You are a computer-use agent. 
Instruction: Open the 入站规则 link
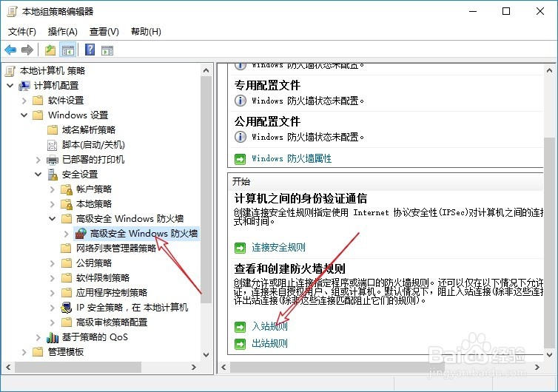(269, 326)
